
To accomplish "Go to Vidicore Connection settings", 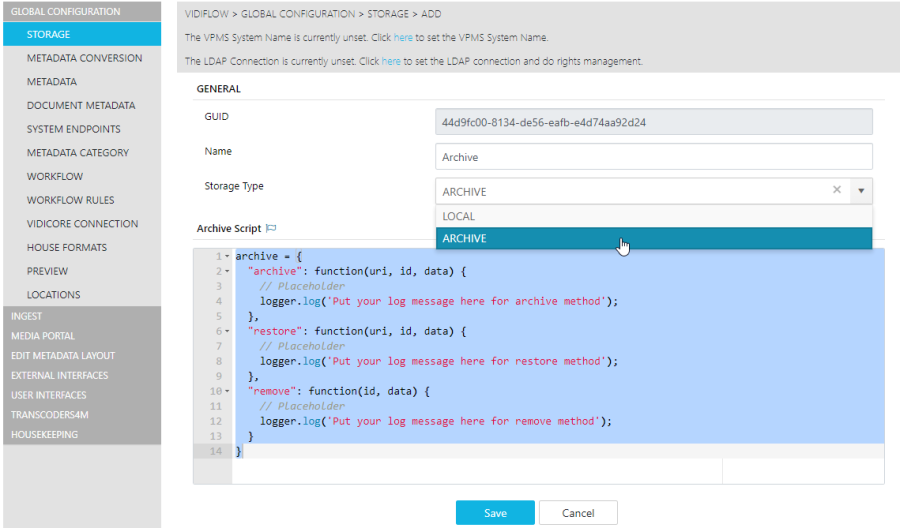I will pyautogui.click(x=82, y=224).
